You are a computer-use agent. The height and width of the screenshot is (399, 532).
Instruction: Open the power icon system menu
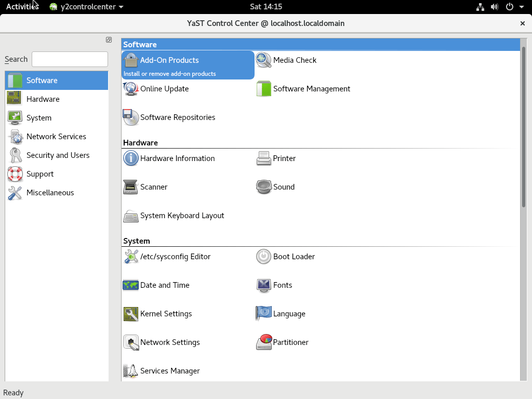click(x=509, y=7)
